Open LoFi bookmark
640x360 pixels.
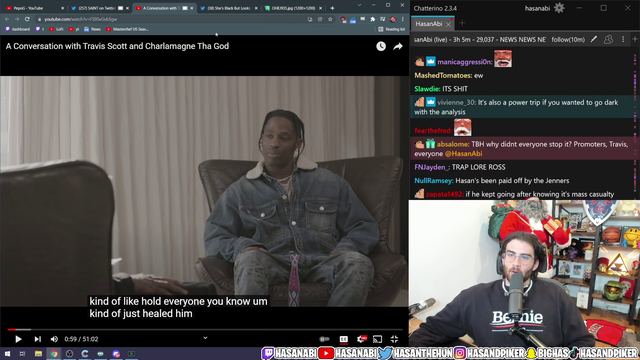coord(56,29)
